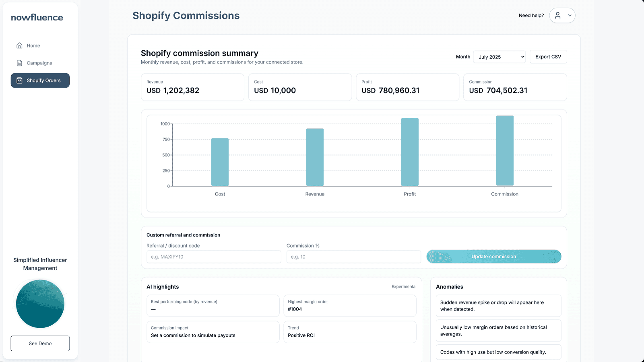This screenshot has height=362, width=644.
Task: Click Set a commission to simulate payouts
Action: (193, 335)
